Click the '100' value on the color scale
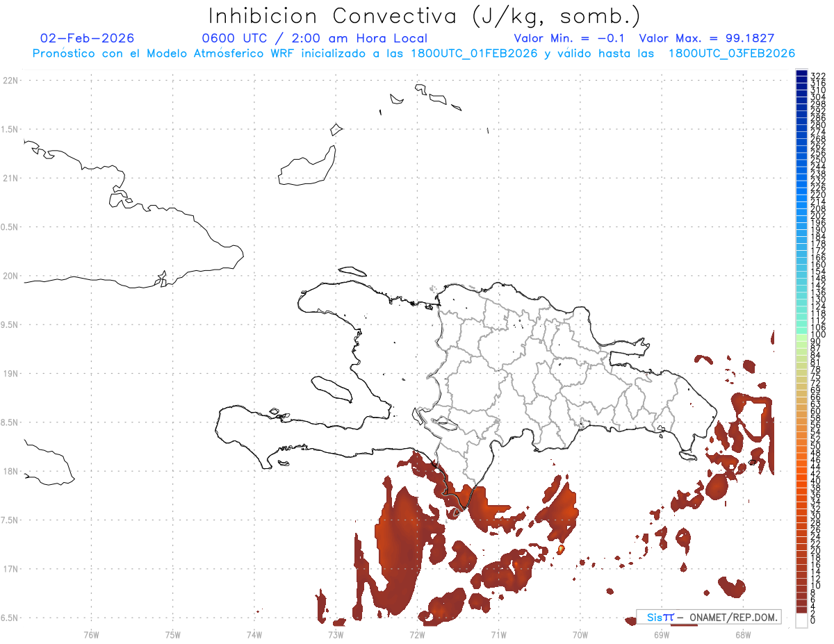 (x=818, y=335)
